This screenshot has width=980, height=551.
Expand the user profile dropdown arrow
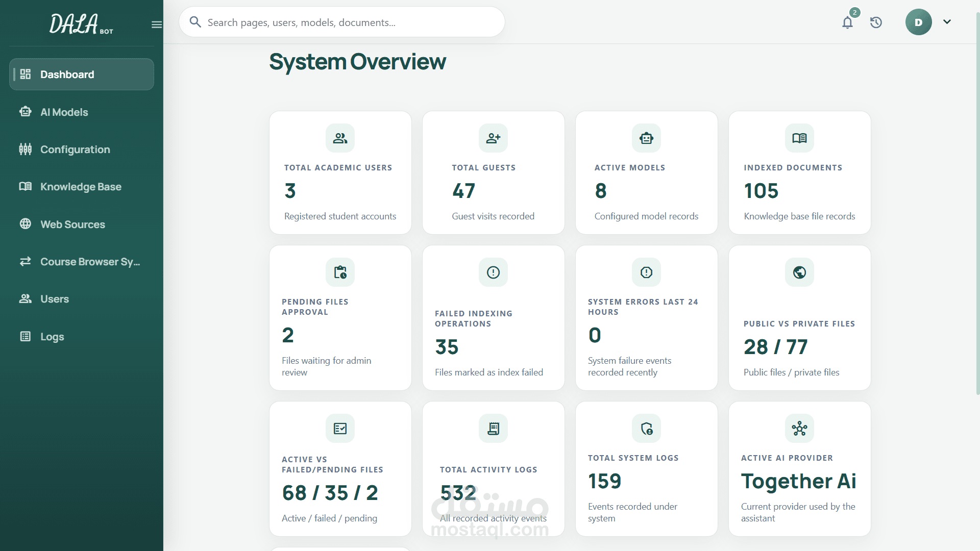pos(947,22)
